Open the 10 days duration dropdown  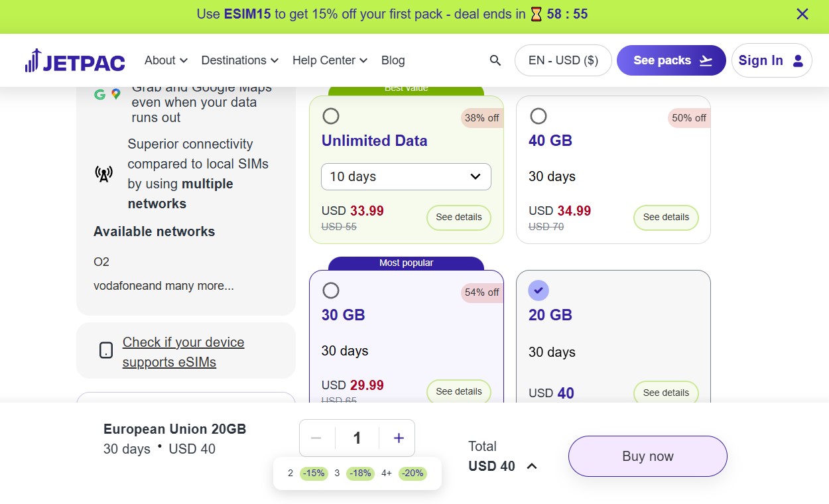coord(406,176)
